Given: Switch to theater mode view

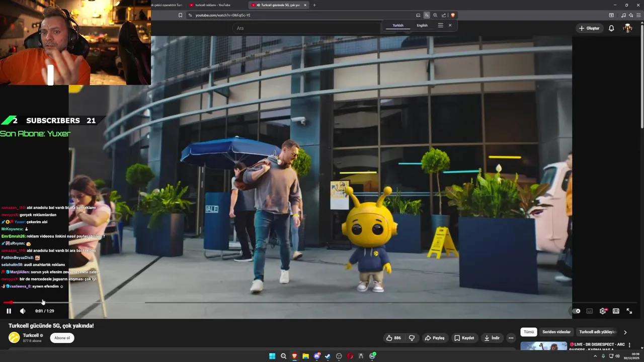Looking at the screenshot, I should 616,311.
